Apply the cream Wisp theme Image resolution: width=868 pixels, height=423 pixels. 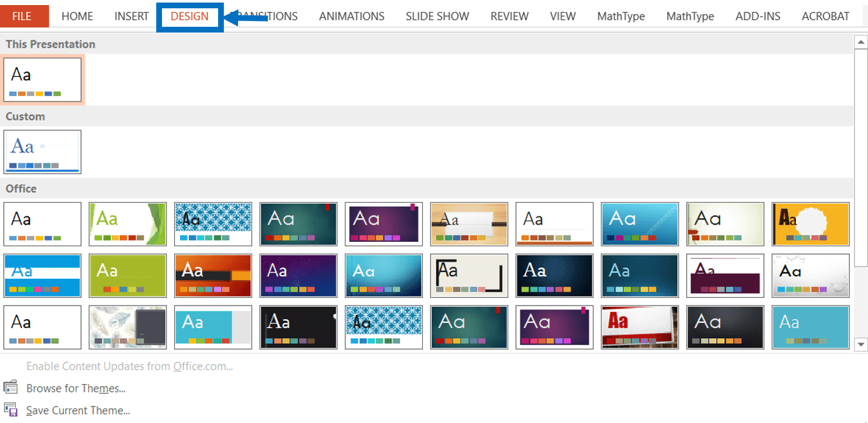click(726, 224)
